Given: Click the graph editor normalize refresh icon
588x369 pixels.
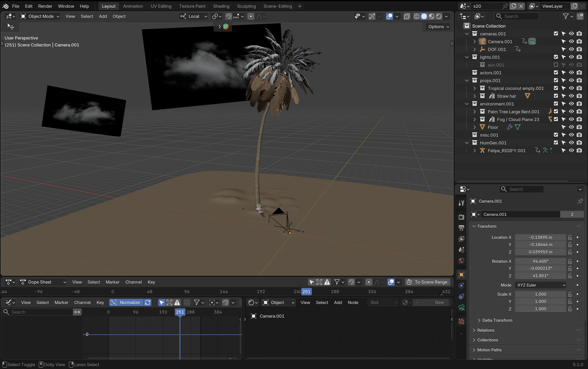Looking at the screenshot, I should pyautogui.click(x=147, y=303).
